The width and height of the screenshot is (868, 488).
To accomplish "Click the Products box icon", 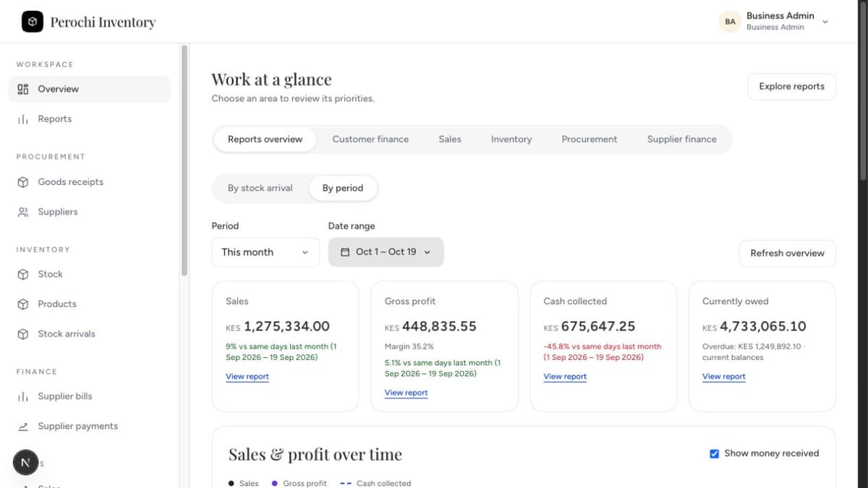I will [23, 304].
